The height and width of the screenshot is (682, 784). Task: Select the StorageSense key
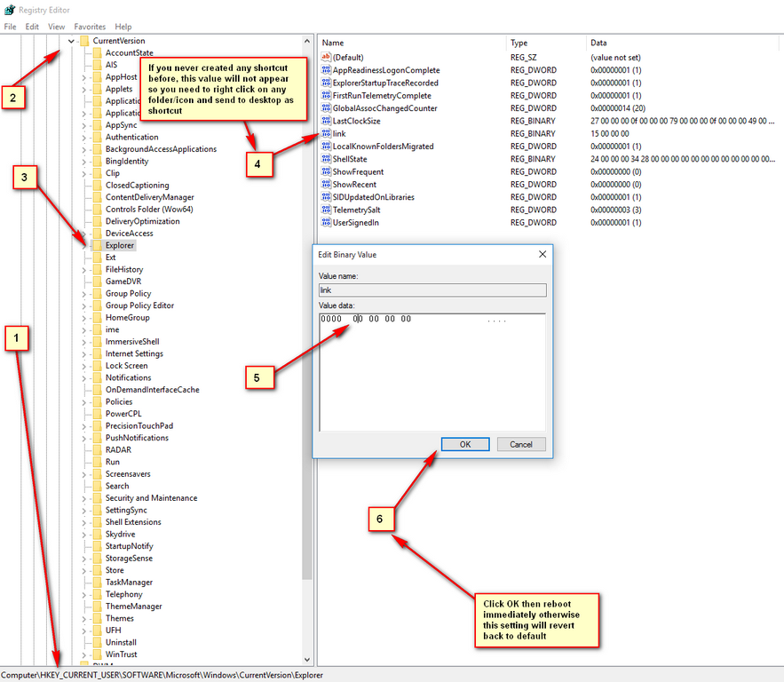point(129,559)
